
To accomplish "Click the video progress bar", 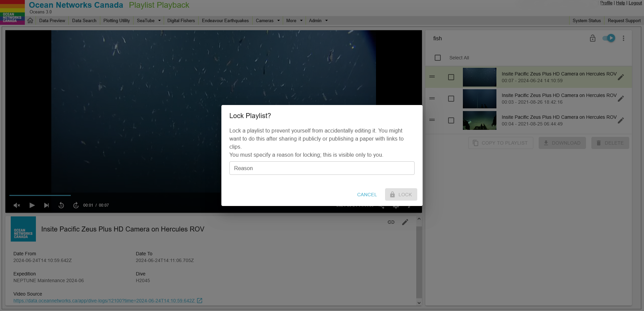I will pos(213,195).
